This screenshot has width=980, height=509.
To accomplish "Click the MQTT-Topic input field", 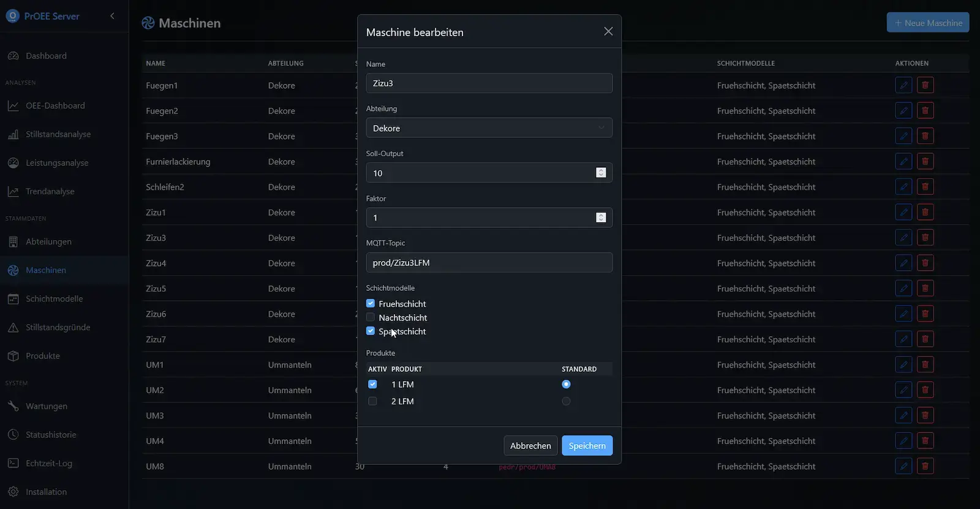I will [x=489, y=263].
